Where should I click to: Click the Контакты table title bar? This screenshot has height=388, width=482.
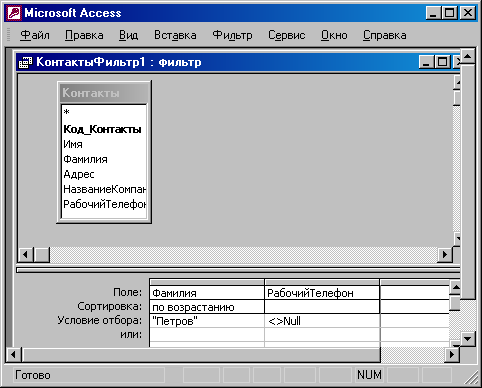(x=104, y=93)
